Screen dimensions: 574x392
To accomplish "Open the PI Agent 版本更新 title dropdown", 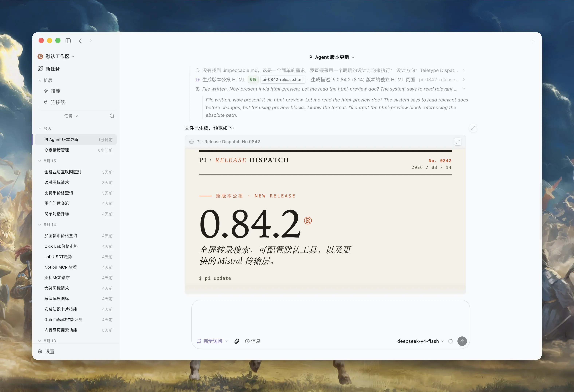I will [332, 57].
